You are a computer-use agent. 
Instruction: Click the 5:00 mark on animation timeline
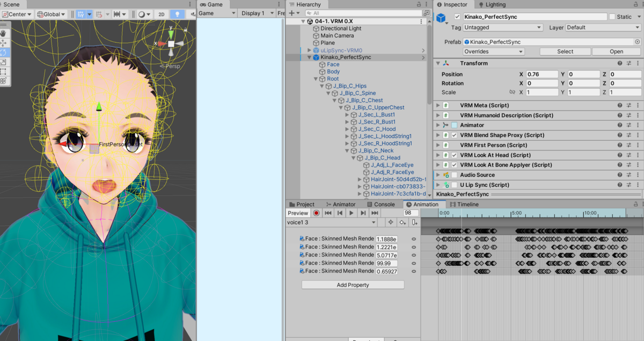pos(516,213)
